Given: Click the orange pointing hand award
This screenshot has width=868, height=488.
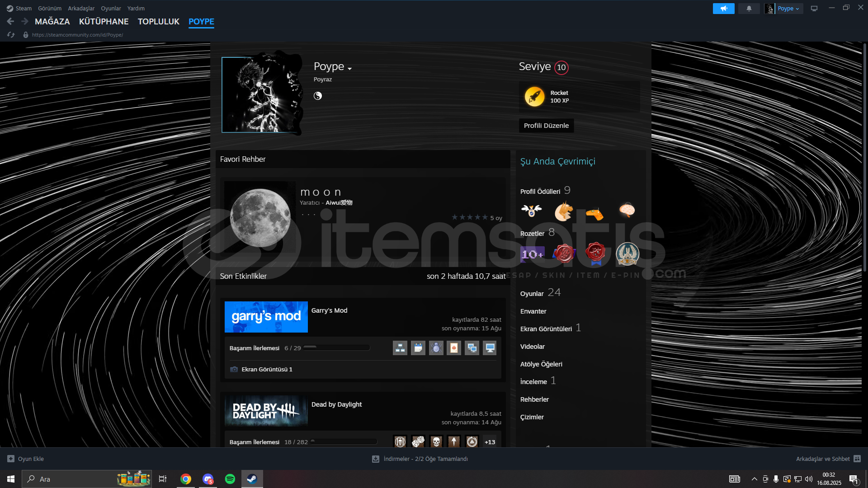Looking at the screenshot, I should click(x=594, y=213).
